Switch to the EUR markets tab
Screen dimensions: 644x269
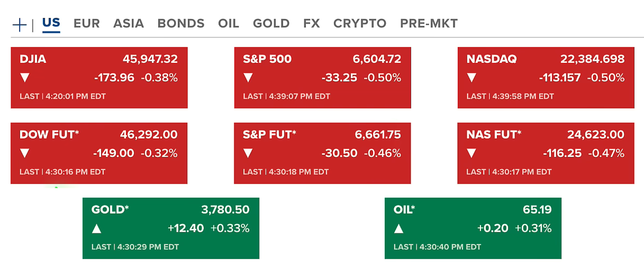(x=86, y=24)
